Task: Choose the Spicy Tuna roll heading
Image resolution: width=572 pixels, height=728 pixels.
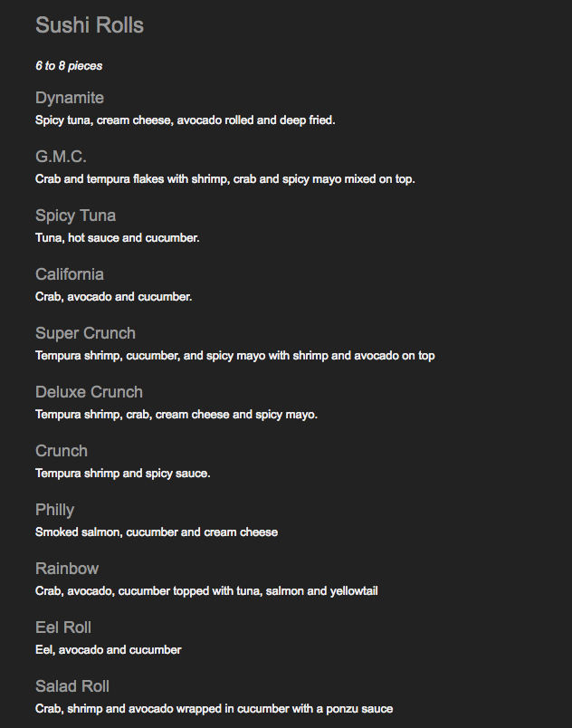Action: tap(75, 216)
